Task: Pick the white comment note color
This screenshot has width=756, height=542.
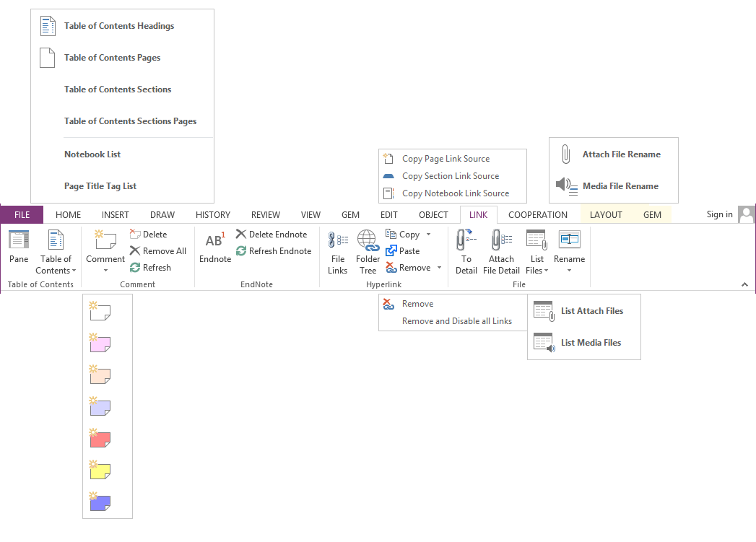Action: point(100,311)
